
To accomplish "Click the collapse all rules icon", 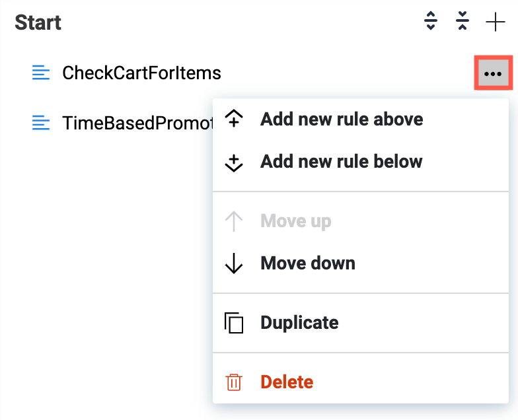I will pyautogui.click(x=462, y=22).
